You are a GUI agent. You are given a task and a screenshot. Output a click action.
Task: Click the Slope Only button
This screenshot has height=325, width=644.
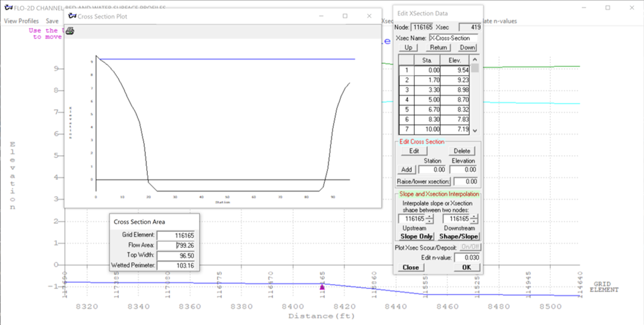417,236
